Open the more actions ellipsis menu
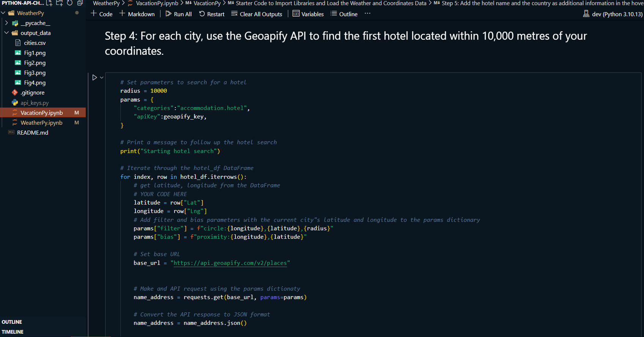Viewport: 644px width, 337px height. pyautogui.click(x=368, y=14)
